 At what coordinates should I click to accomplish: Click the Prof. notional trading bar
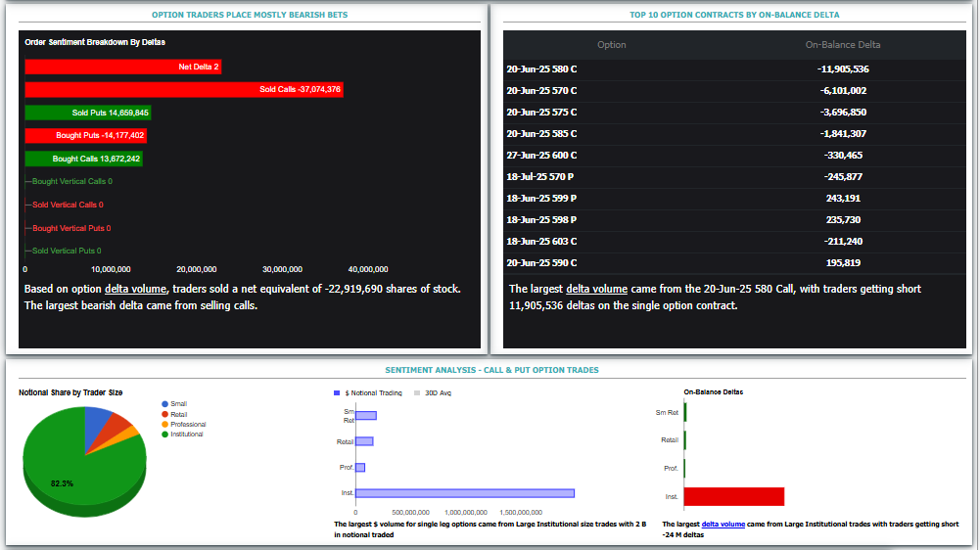coord(360,468)
